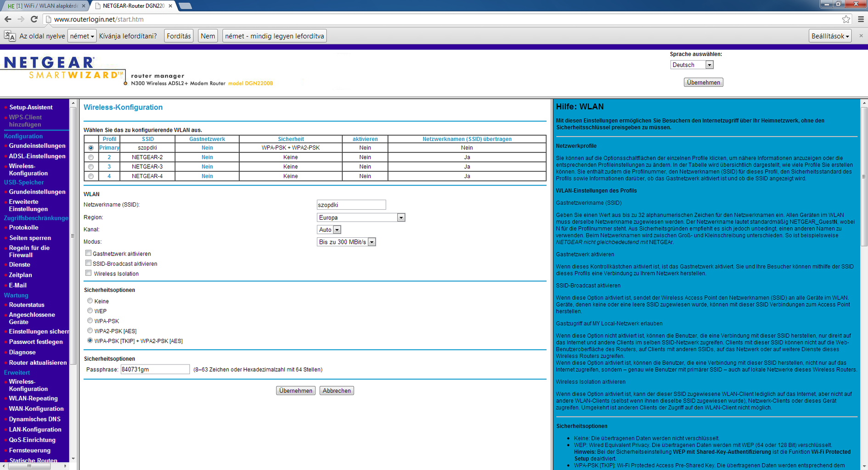
Task: Open Router aktualisieren menu item
Action: click(x=38, y=363)
